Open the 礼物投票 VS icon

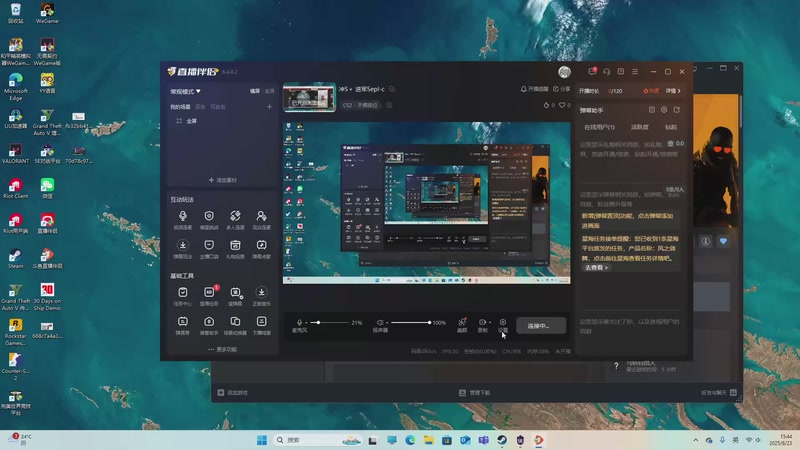point(235,245)
